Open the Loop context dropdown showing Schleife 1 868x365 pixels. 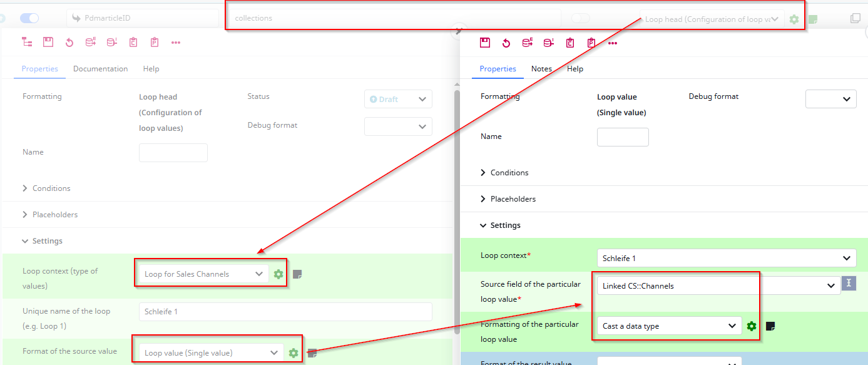click(x=726, y=257)
